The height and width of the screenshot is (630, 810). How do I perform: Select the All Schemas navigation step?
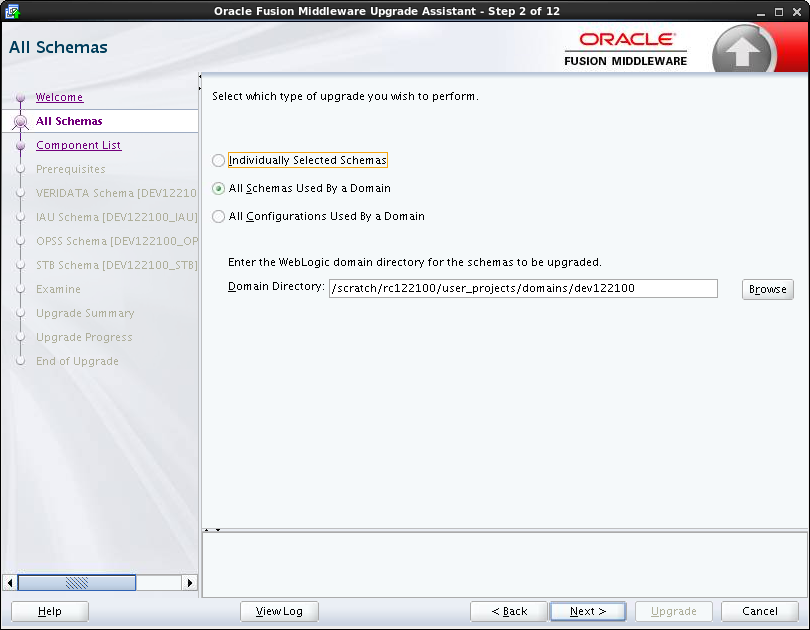(69, 121)
